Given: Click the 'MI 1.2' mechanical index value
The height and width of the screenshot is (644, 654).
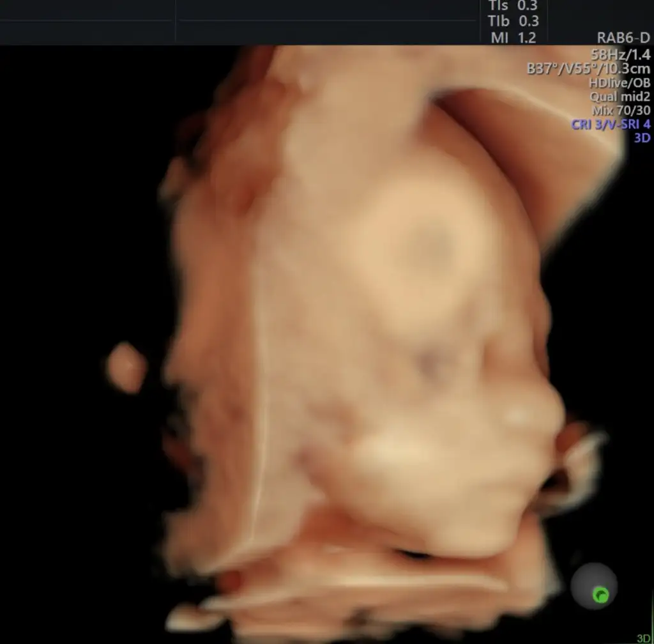Looking at the screenshot, I should pos(513,38).
